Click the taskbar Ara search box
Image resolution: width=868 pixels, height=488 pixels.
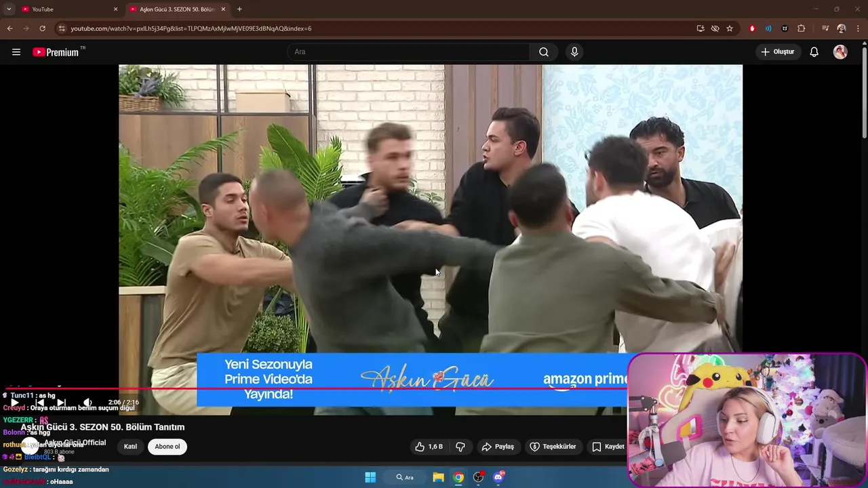click(x=405, y=477)
